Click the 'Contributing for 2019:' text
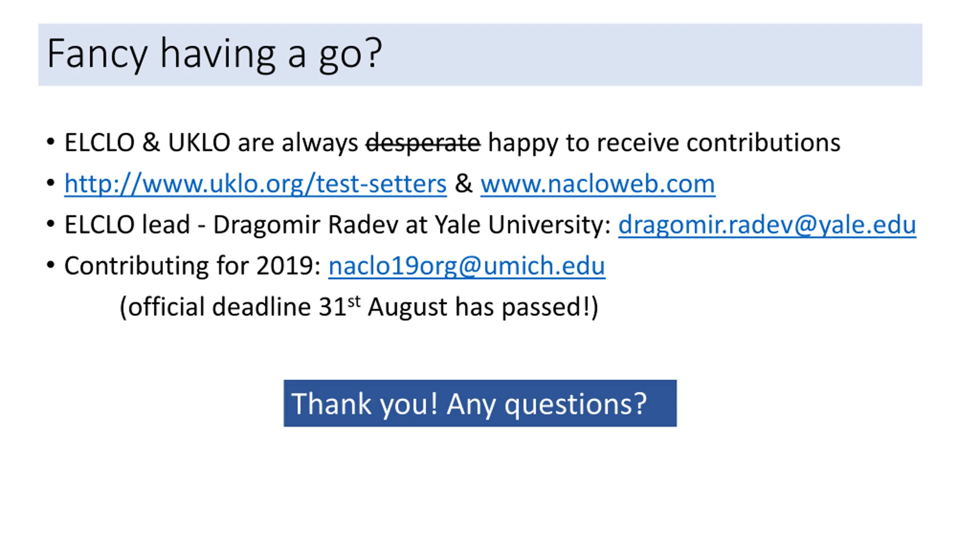The width and height of the screenshot is (980, 551). (193, 266)
